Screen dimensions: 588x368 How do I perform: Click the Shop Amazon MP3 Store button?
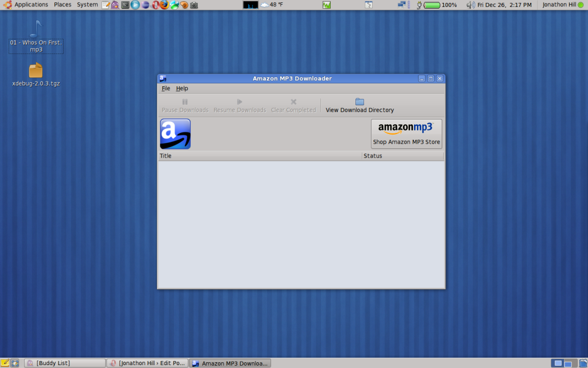[407, 133]
